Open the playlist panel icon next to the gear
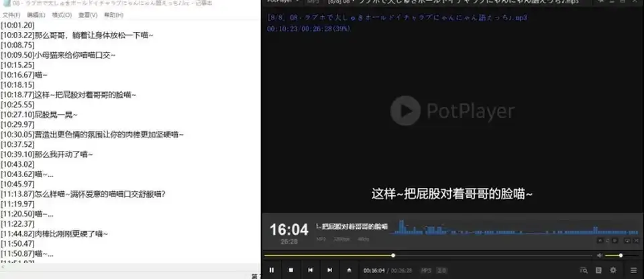Image resolution: width=644 pixels, height=279 pixels. [x=598, y=270]
